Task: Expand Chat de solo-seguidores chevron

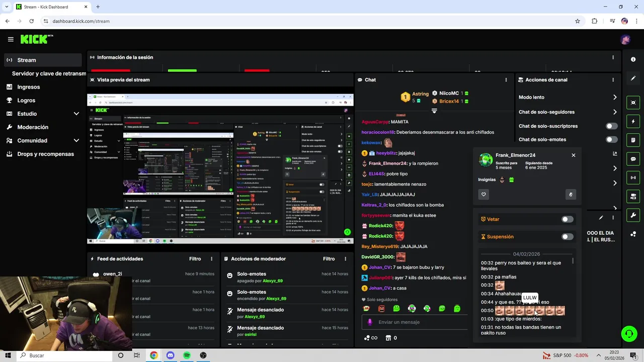Action: pyautogui.click(x=615, y=112)
